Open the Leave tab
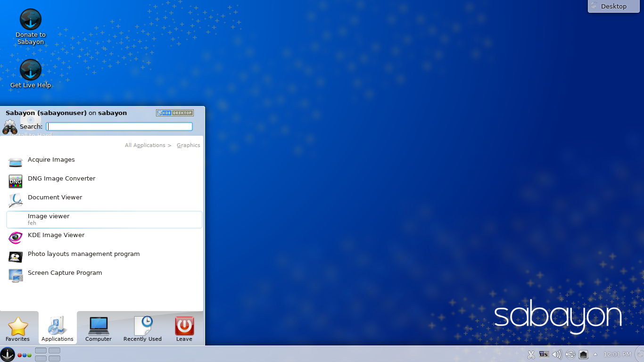 coord(184,329)
